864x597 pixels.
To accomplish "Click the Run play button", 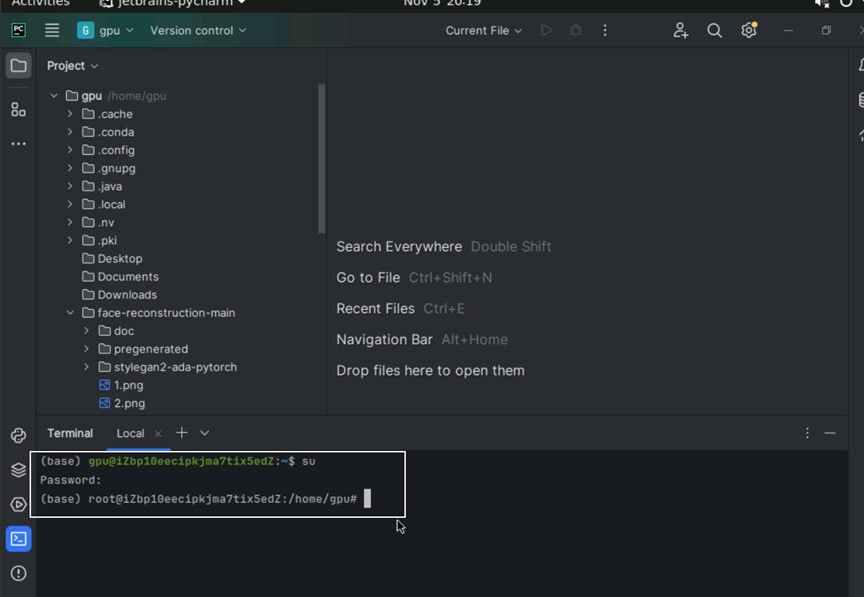I will 547,30.
